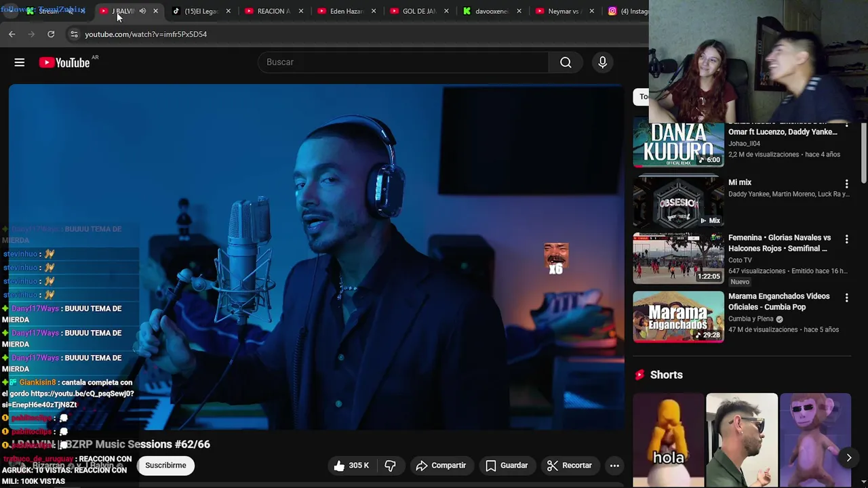Click the youtube.com address bar URL
868x488 pixels.
(146, 34)
